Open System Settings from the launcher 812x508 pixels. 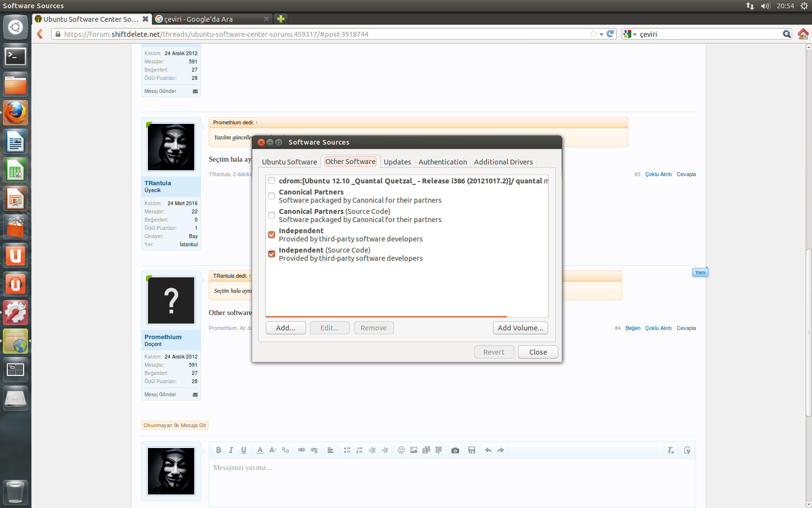pyautogui.click(x=15, y=313)
